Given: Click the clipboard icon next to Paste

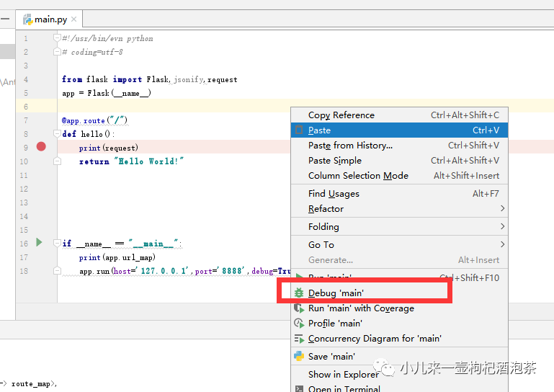Looking at the screenshot, I should coord(299,130).
